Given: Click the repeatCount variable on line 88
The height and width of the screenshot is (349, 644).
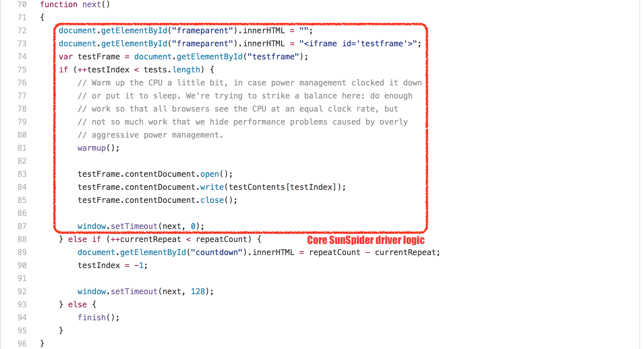Looking at the screenshot, I should pyautogui.click(x=223, y=239).
